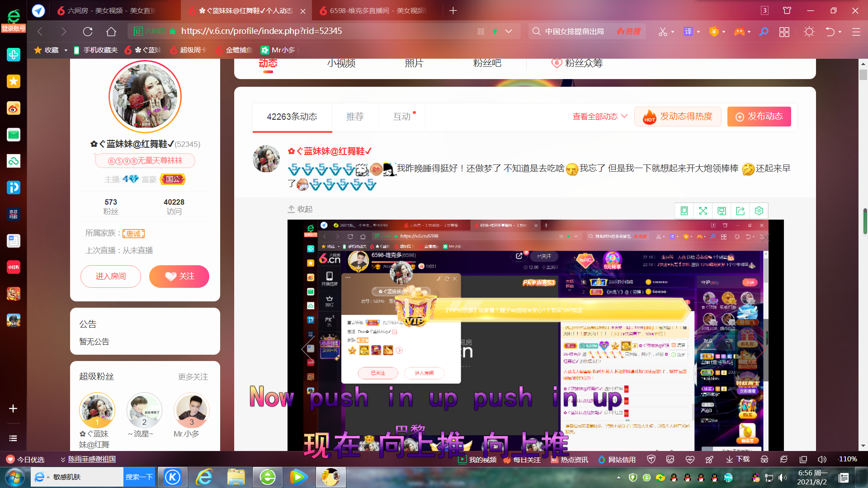Toggle 关注 follow heart button

point(179,276)
